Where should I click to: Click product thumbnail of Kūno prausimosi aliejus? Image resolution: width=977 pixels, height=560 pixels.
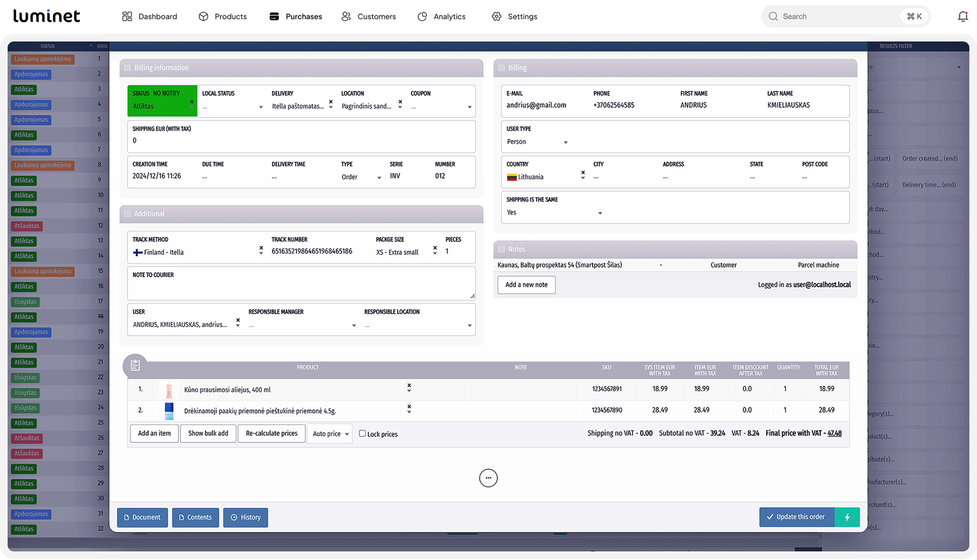click(169, 390)
